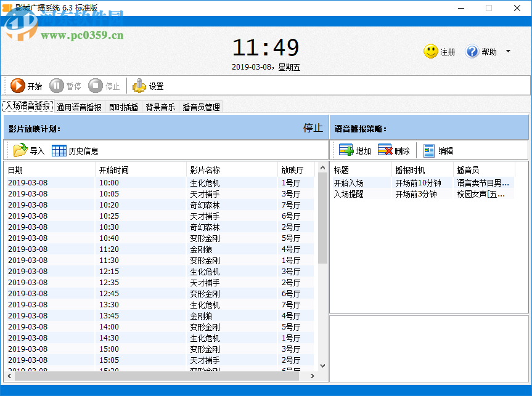
Task: Switch to the 即时插播 tab
Action: point(123,107)
